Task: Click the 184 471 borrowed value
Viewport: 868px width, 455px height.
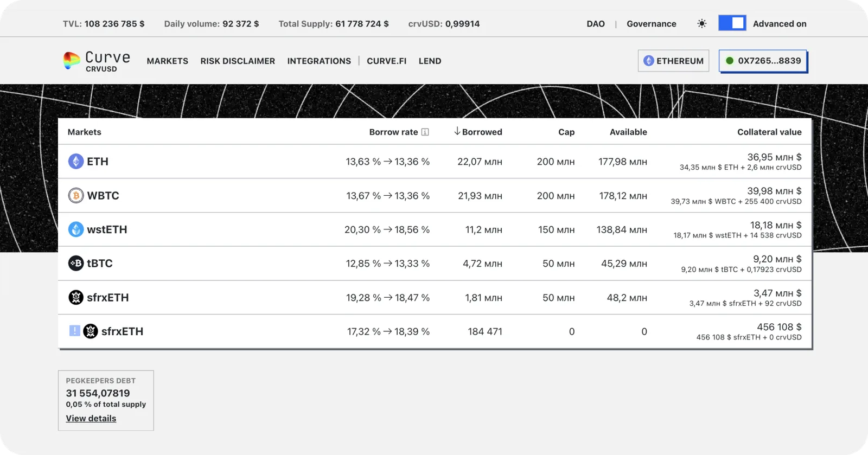Action: [x=485, y=331]
